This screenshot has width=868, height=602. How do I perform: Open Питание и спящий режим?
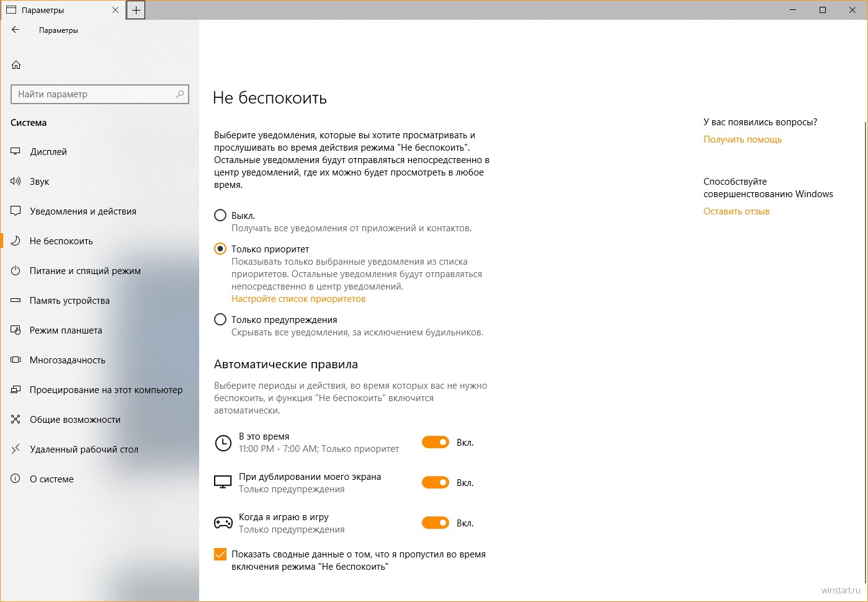[x=85, y=271]
